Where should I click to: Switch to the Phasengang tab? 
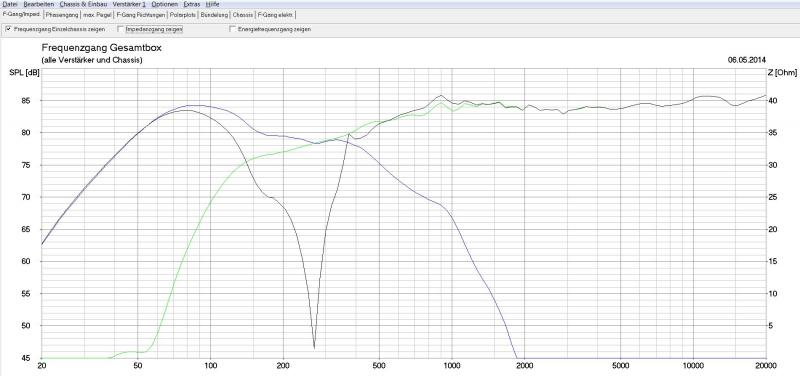tap(61, 15)
